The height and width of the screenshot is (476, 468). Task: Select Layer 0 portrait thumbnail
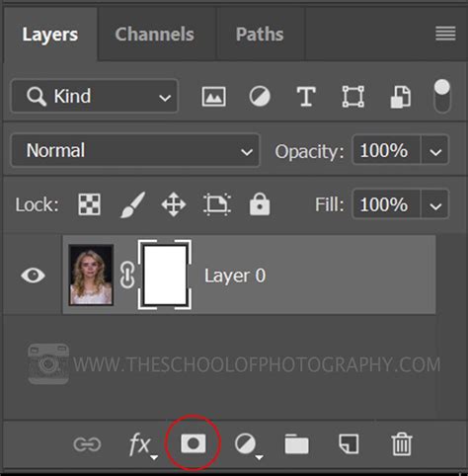[x=91, y=275]
